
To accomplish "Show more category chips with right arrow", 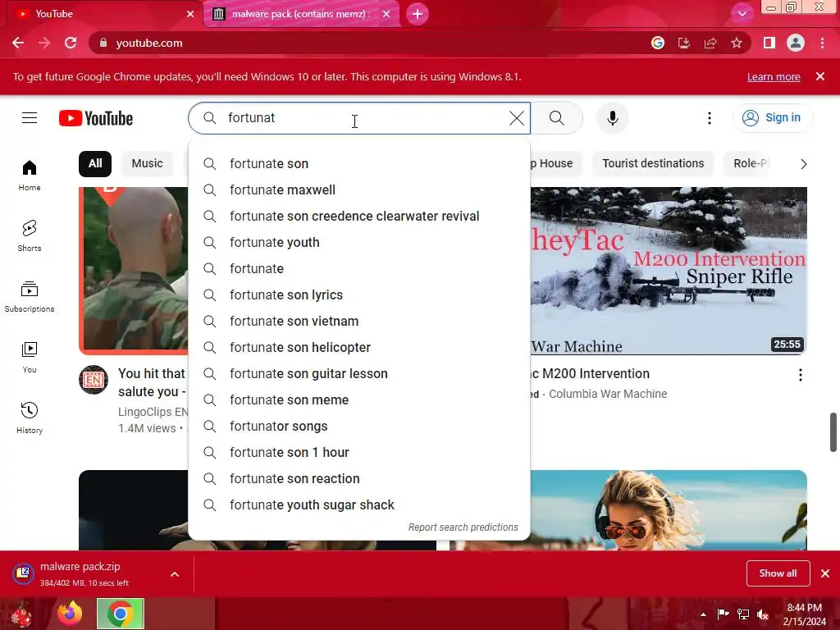I will point(803,164).
